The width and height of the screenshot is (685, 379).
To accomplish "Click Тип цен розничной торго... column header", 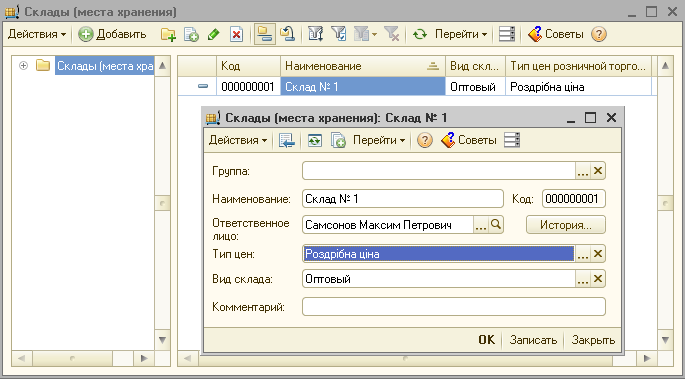I will point(578,66).
